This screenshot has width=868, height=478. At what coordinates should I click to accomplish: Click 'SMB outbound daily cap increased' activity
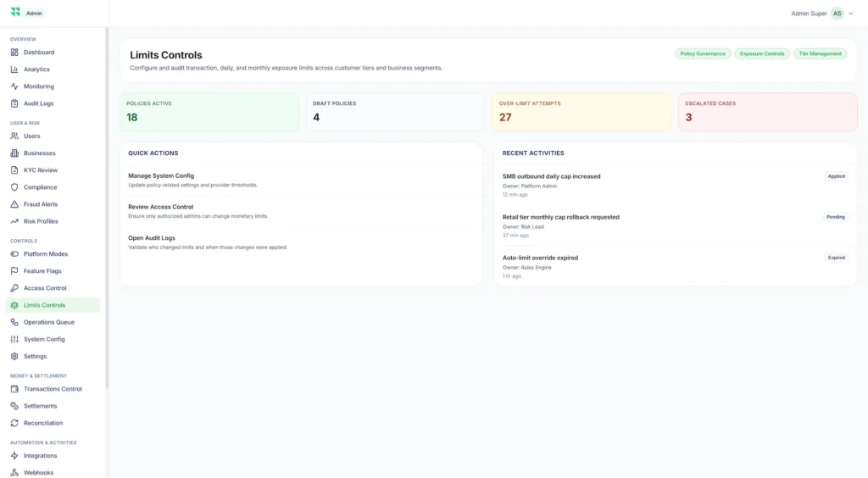[551, 176]
